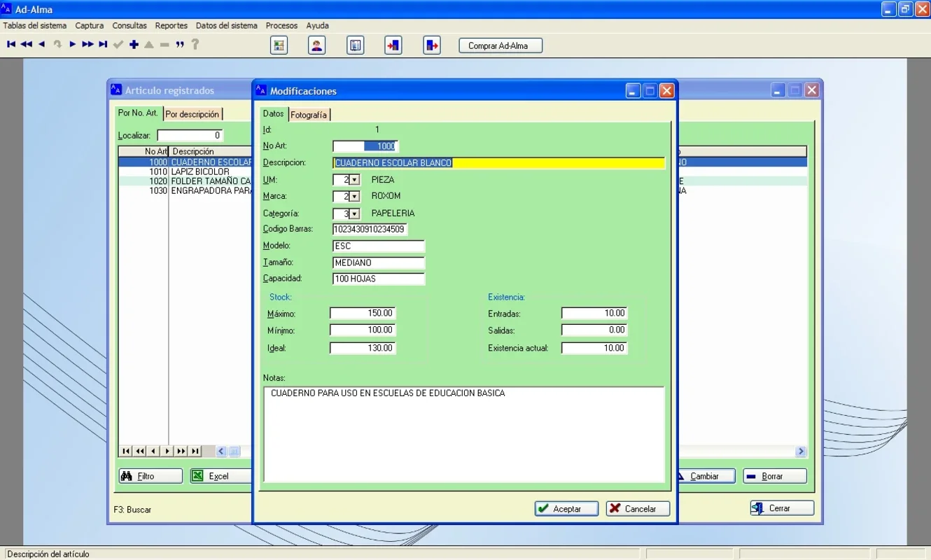This screenshot has height=560, width=931.
Task: Open the Procesos menu
Action: [x=282, y=25]
